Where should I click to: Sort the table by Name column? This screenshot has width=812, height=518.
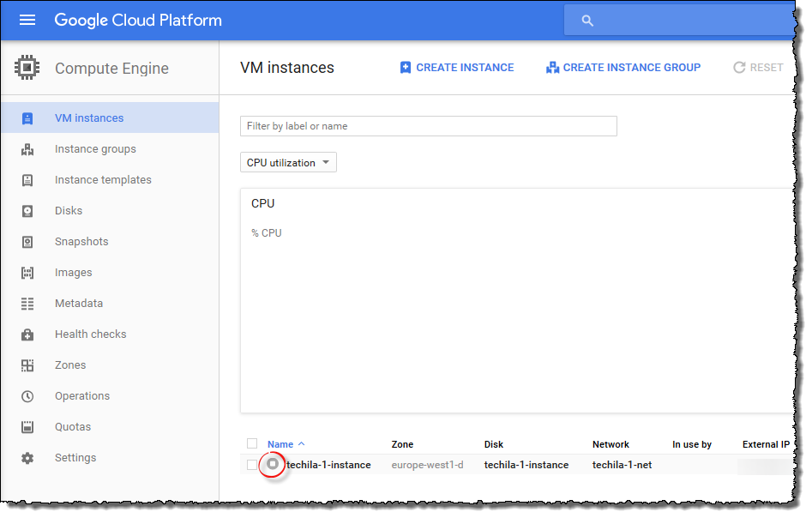280,444
